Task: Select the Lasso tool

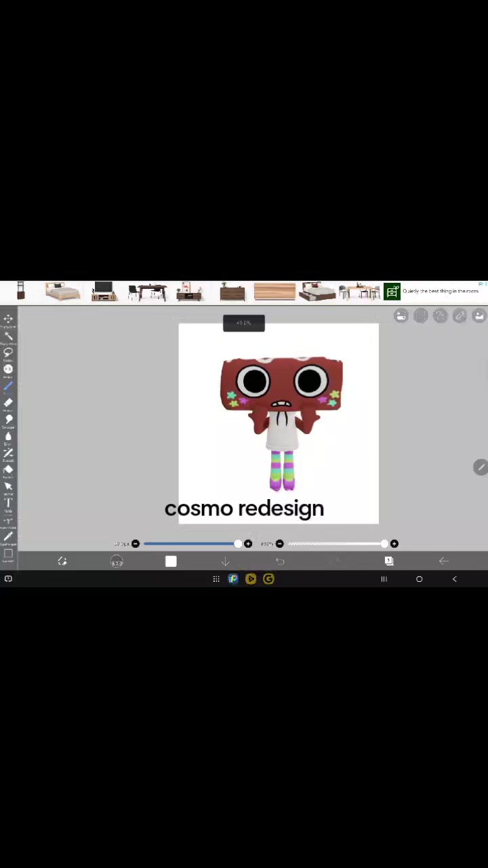Action: pyautogui.click(x=8, y=353)
